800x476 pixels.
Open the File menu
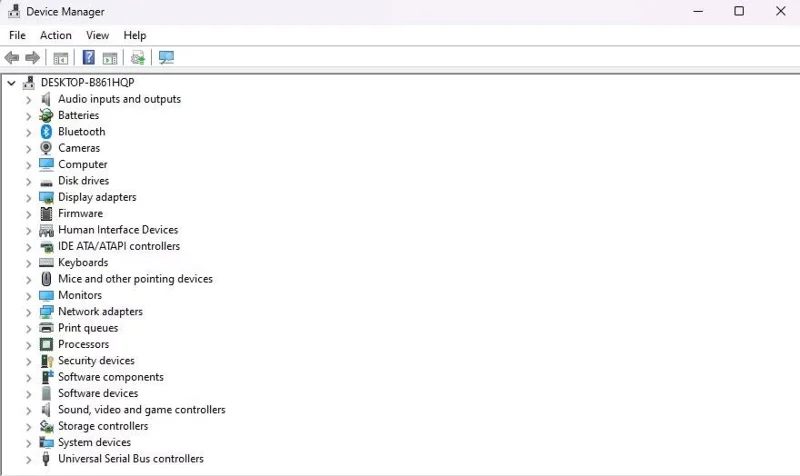pyautogui.click(x=17, y=35)
